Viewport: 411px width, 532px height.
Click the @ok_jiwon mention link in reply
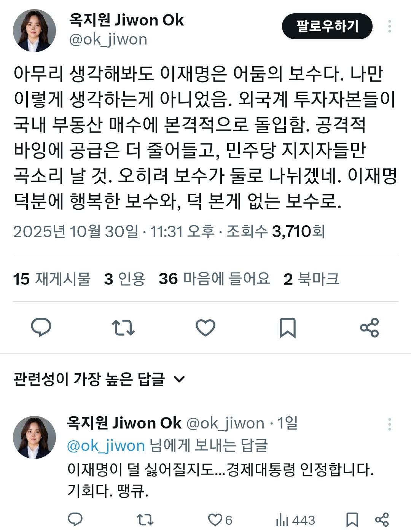(106, 446)
